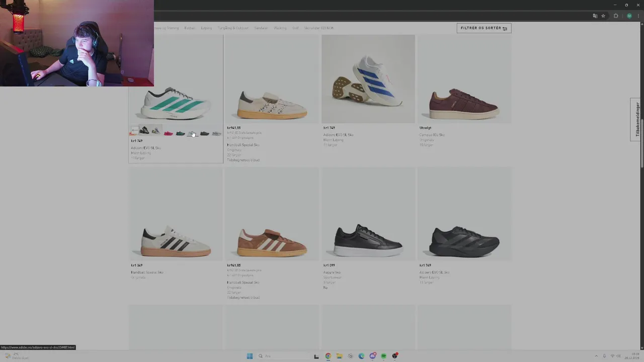Viewport: 644px width, 362px height.
Task: Open the Walking category link
Action: point(280,28)
